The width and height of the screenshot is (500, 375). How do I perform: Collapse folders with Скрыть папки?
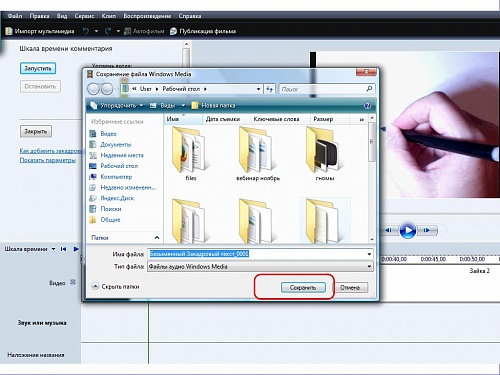(115, 286)
